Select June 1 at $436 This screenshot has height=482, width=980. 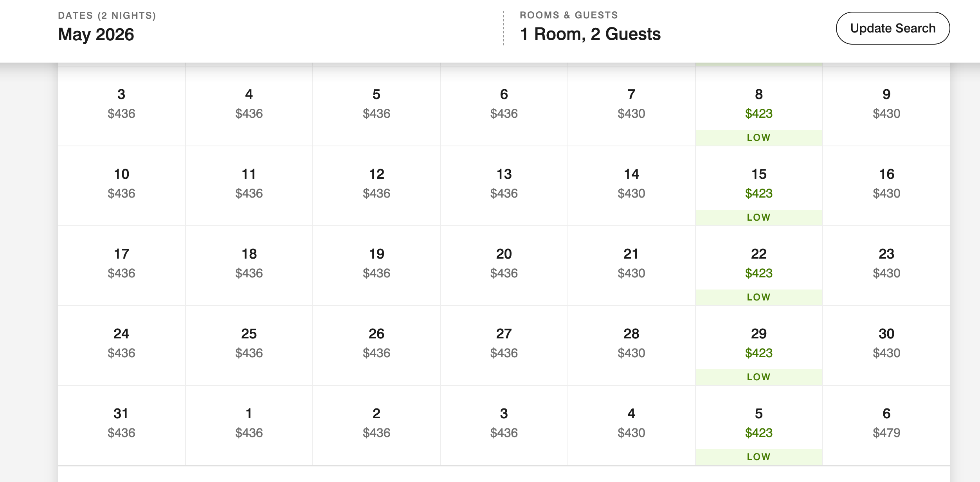(x=249, y=425)
